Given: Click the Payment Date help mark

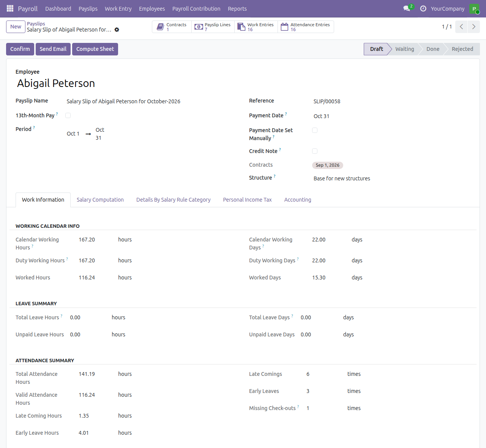Looking at the screenshot, I should click(x=286, y=114).
